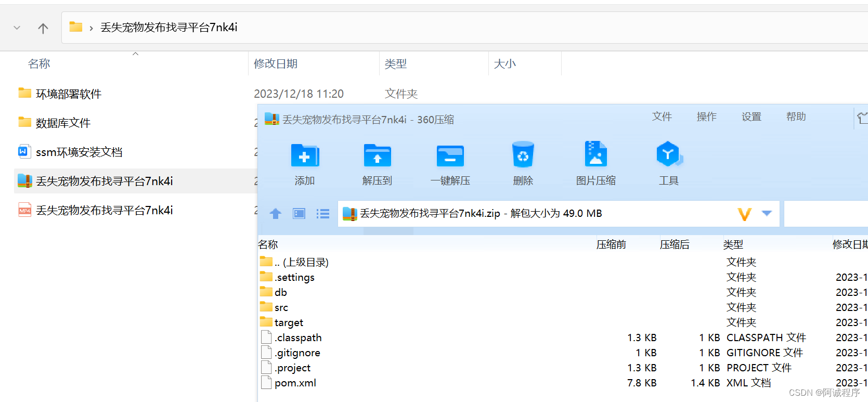The height and width of the screenshot is (402, 868).
Task: Sort Explorer files by 类型 column header
Action: click(x=396, y=64)
